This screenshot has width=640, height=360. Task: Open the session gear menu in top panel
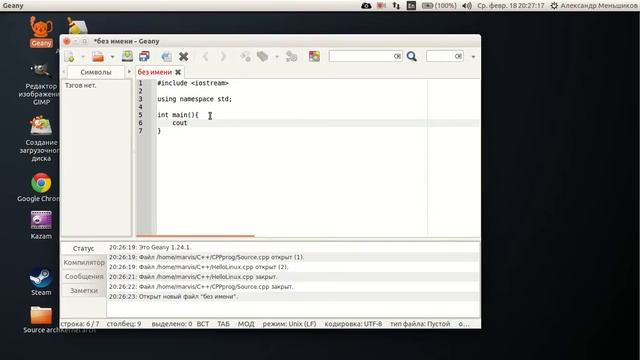point(554,6)
